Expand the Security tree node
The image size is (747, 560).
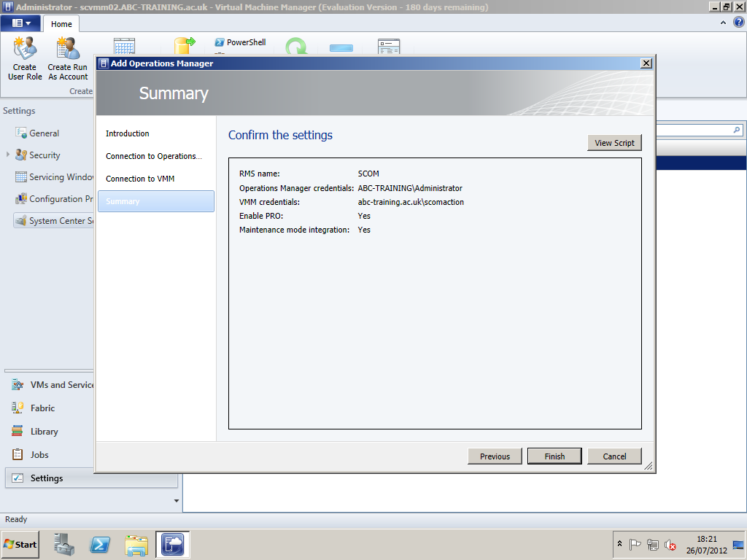pos(7,155)
